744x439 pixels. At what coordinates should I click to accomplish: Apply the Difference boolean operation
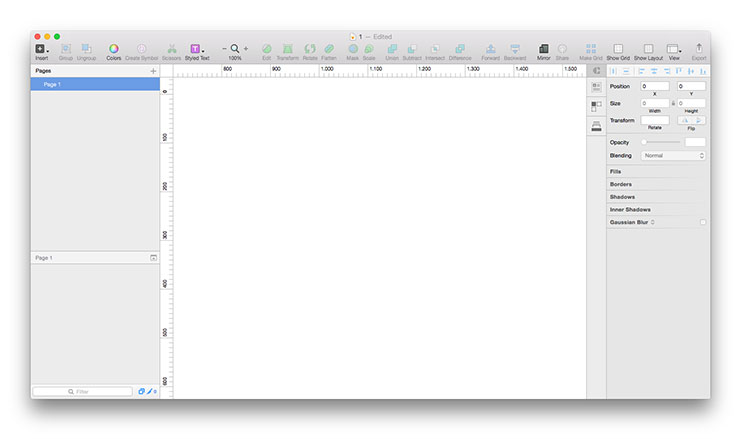coord(460,49)
